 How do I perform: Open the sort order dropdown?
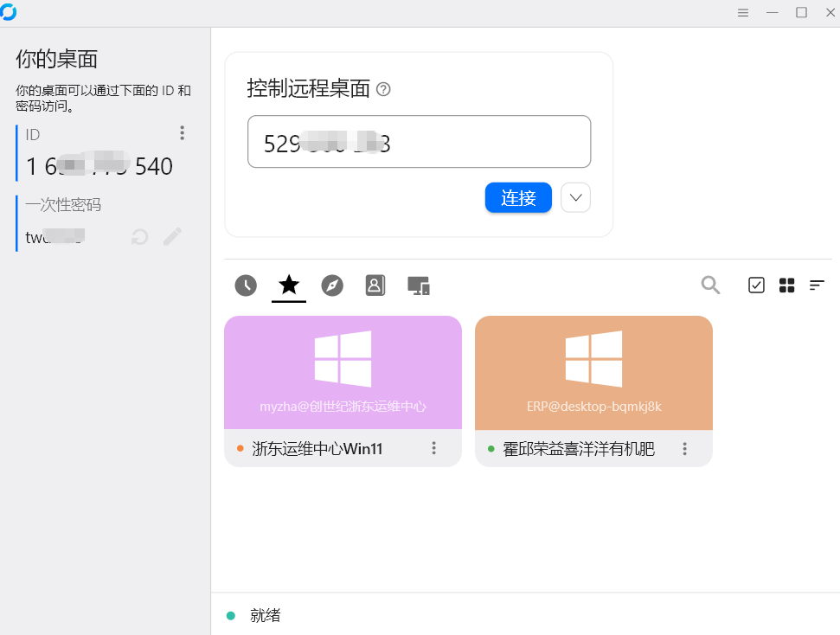coord(817,285)
